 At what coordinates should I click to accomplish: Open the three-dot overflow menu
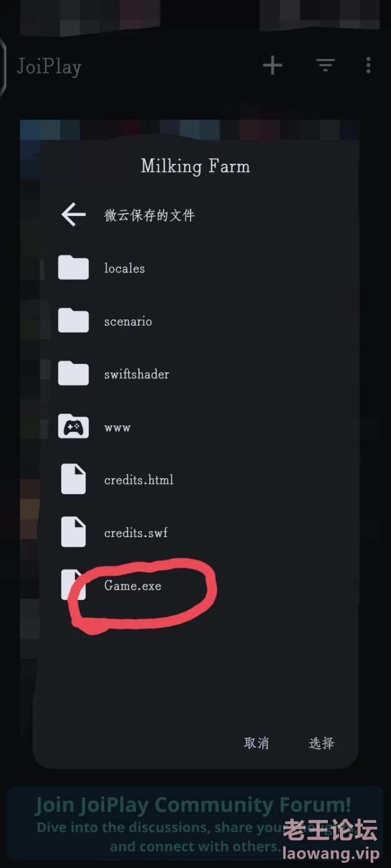(368, 65)
